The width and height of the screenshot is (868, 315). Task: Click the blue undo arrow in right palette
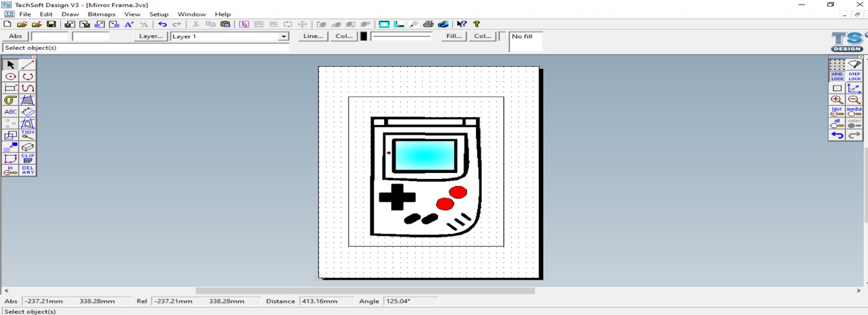tap(837, 135)
